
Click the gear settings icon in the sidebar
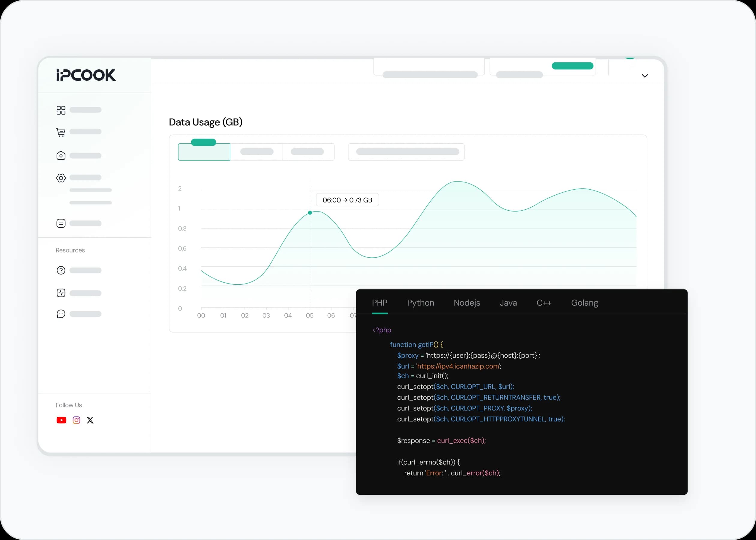[61, 178]
